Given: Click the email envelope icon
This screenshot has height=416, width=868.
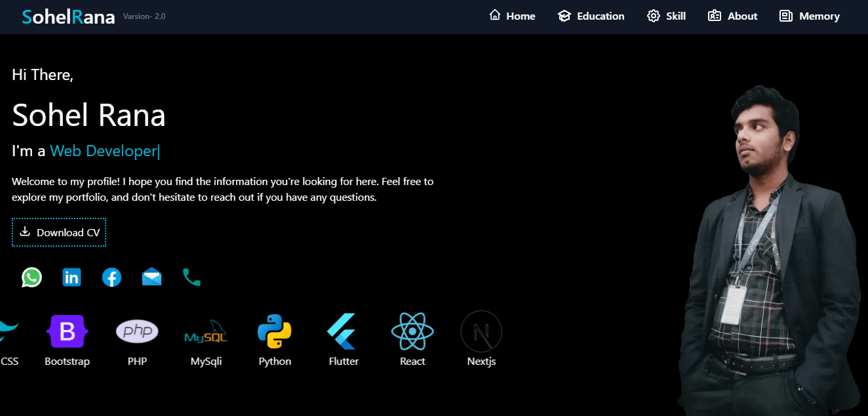Looking at the screenshot, I should tap(151, 278).
